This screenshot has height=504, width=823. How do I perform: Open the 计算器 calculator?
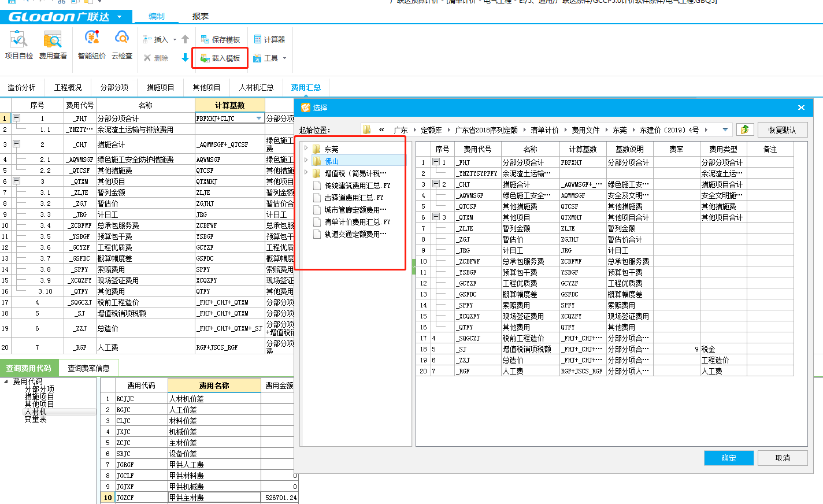269,39
